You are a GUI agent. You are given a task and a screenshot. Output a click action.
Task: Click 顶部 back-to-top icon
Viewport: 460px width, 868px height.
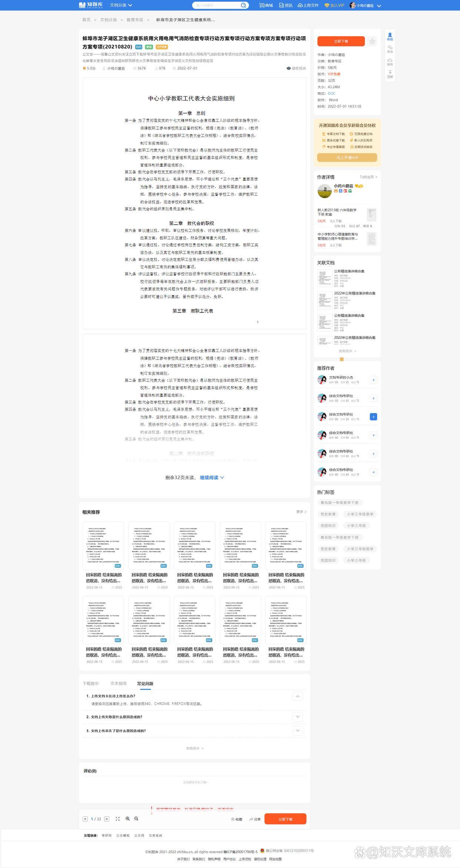[390, 74]
